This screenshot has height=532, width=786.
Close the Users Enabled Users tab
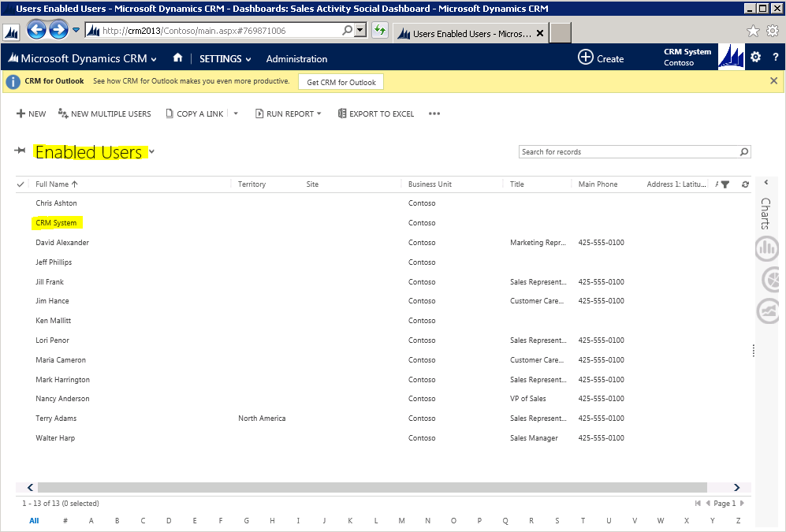(x=540, y=34)
